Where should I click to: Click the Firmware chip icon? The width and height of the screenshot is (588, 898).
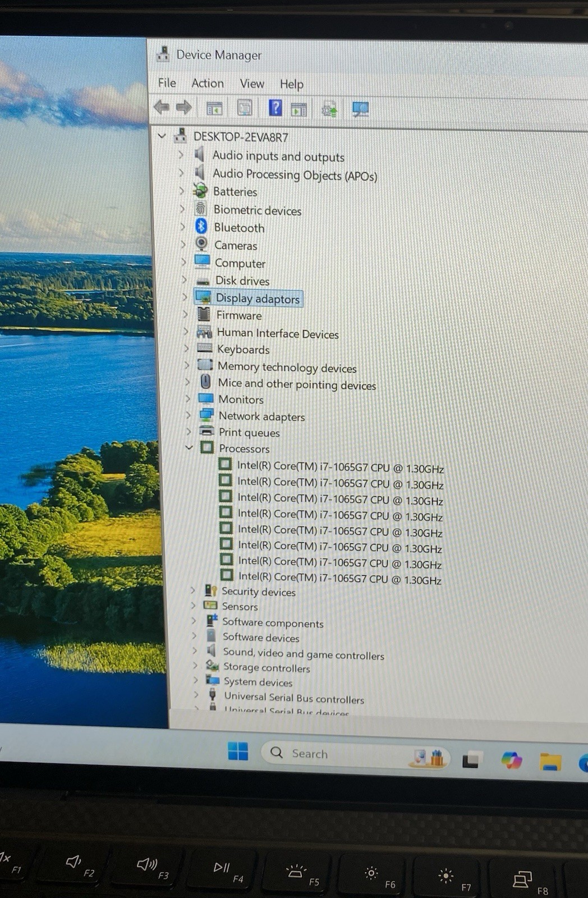coord(204,314)
